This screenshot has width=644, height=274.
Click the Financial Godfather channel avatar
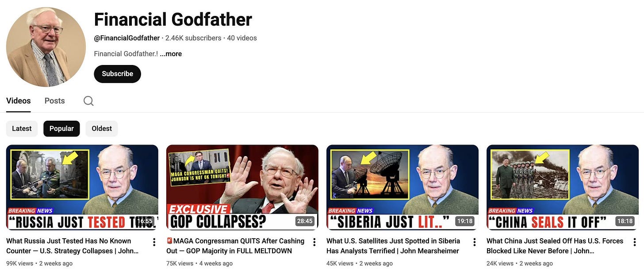(x=46, y=47)
